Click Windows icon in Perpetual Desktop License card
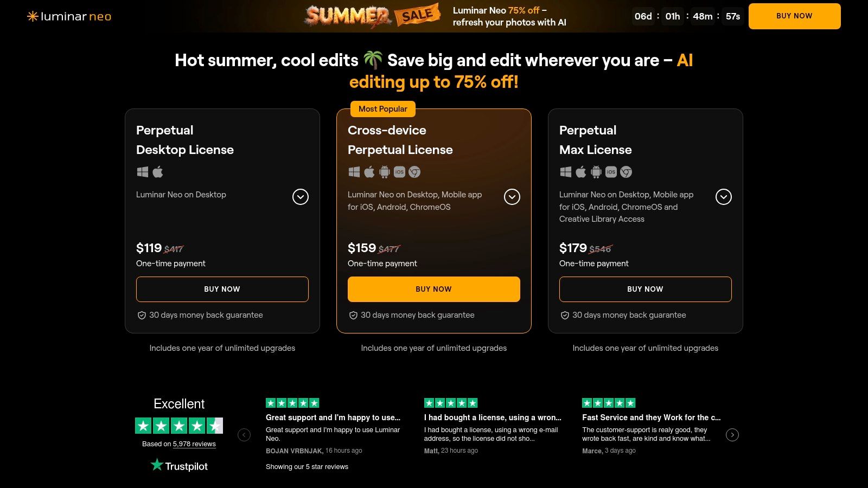Image resolution: width=868 pixels, height=488 pixels. click(143, 172)
